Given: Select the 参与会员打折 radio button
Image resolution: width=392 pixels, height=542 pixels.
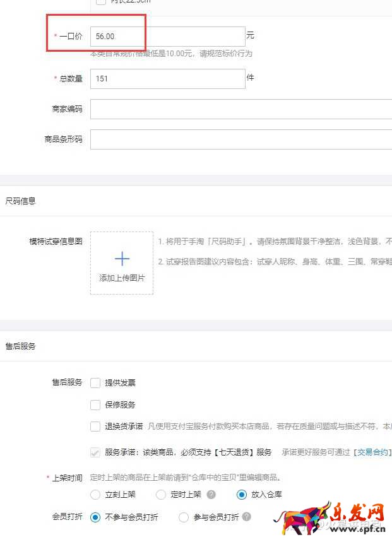Looking at the screenshot, I should click(184, 517).
